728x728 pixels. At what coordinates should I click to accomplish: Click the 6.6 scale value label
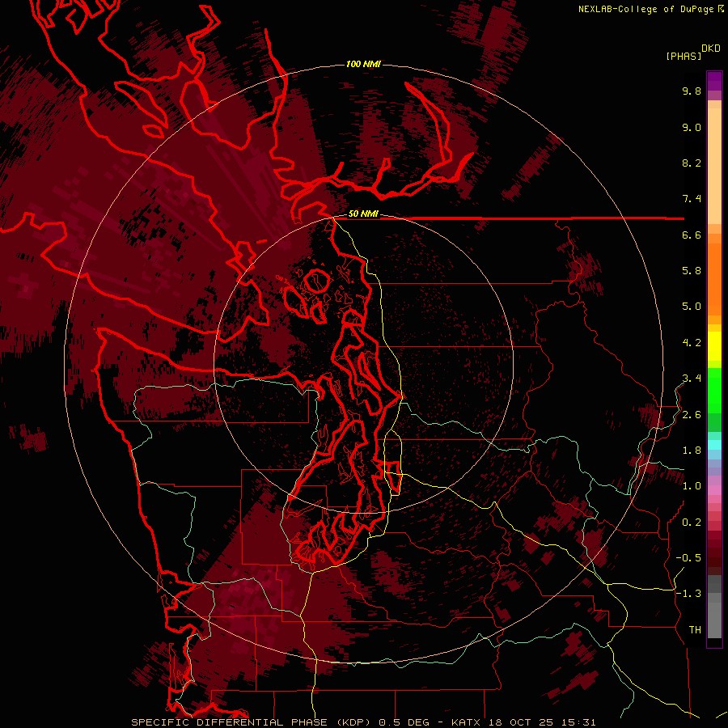(692, 235)
